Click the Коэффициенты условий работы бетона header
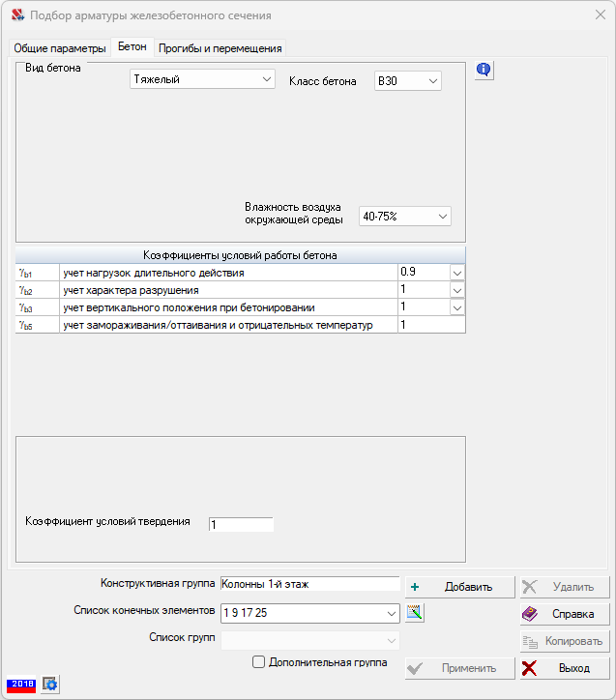The width and height of the screenshot is (616, 700). click(x=240, y=255)
